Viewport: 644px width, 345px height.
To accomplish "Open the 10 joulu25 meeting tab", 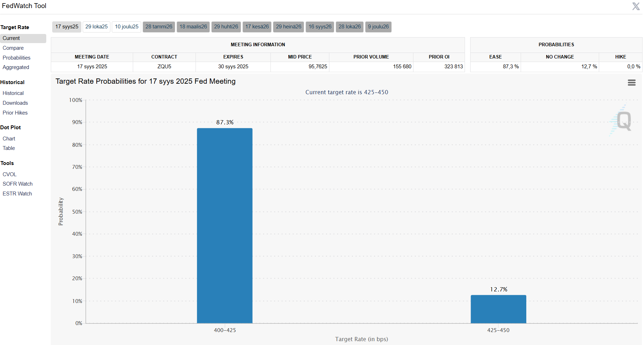I will coord(126,27).
